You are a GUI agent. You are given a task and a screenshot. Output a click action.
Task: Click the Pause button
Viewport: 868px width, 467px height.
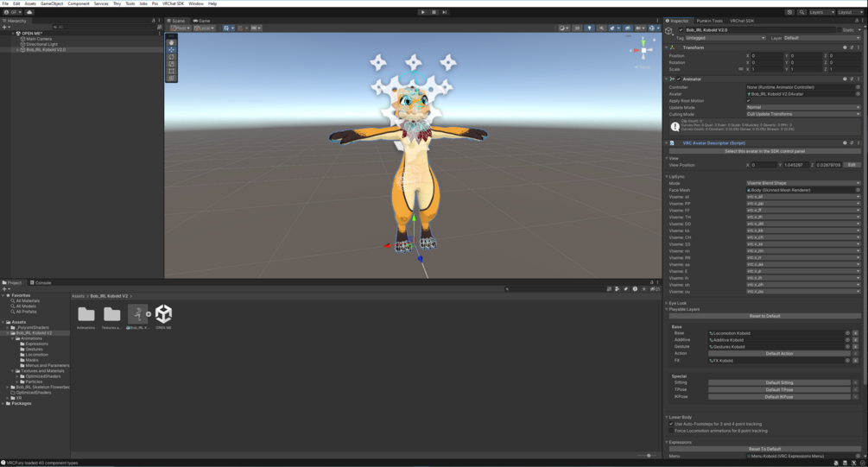434,12
